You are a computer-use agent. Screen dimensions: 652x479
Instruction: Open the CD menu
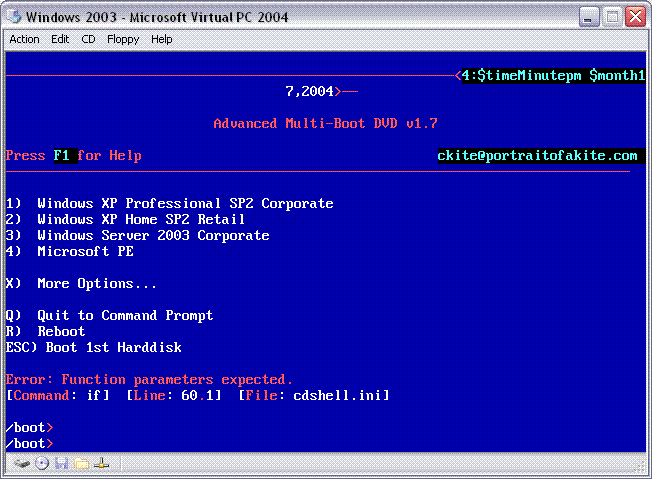pos(88,39)
